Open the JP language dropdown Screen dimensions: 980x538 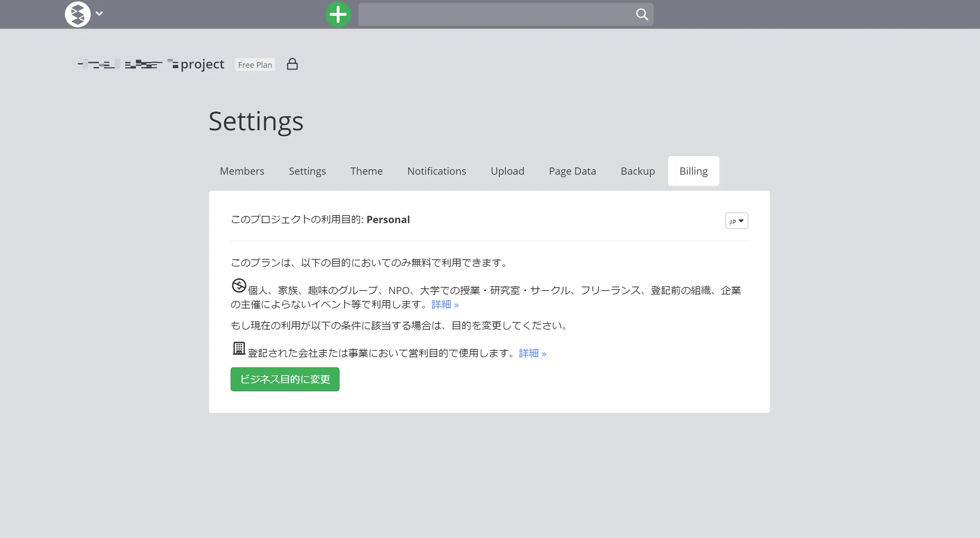(x=737, y=221)
